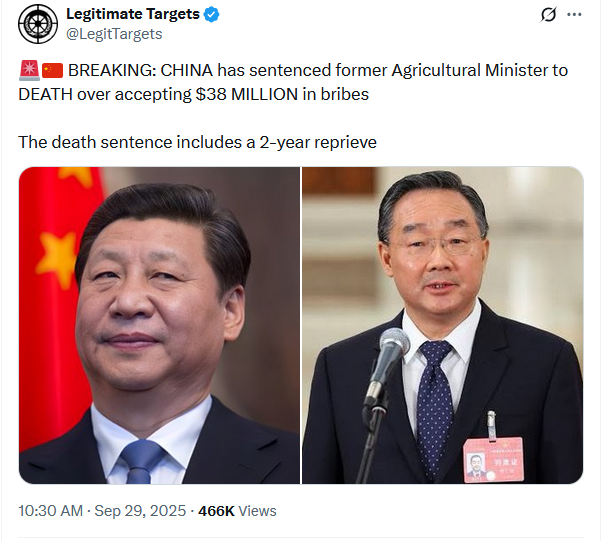Click the red siren emoji

pos(29,70)
